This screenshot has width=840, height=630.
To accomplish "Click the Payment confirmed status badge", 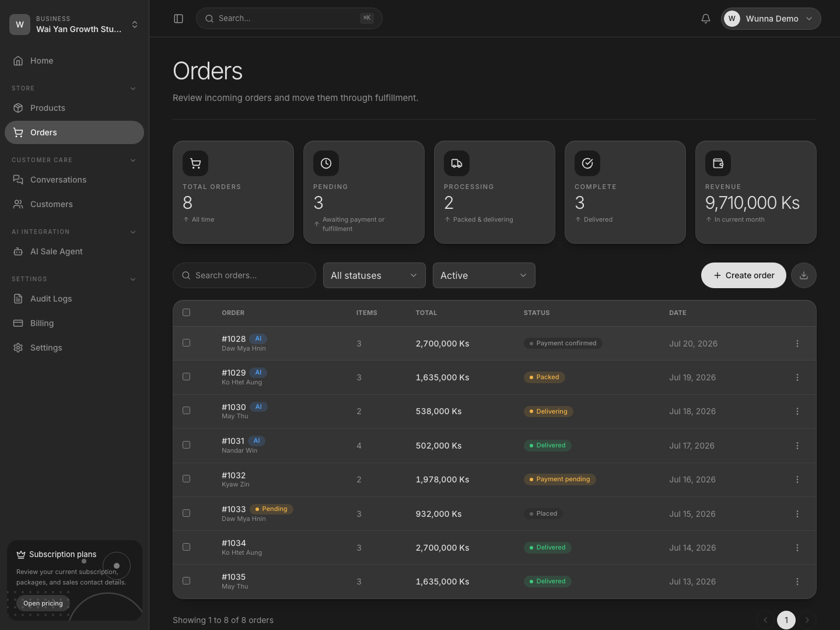I will click(563, 343).
